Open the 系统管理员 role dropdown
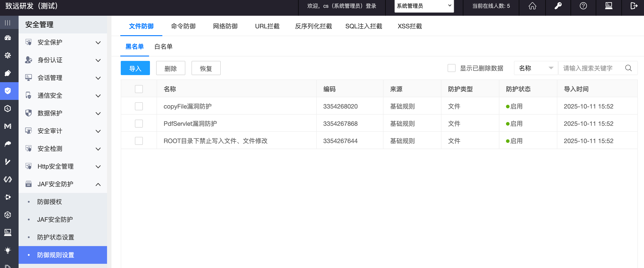Screen dimensions: 644x268 424,6
